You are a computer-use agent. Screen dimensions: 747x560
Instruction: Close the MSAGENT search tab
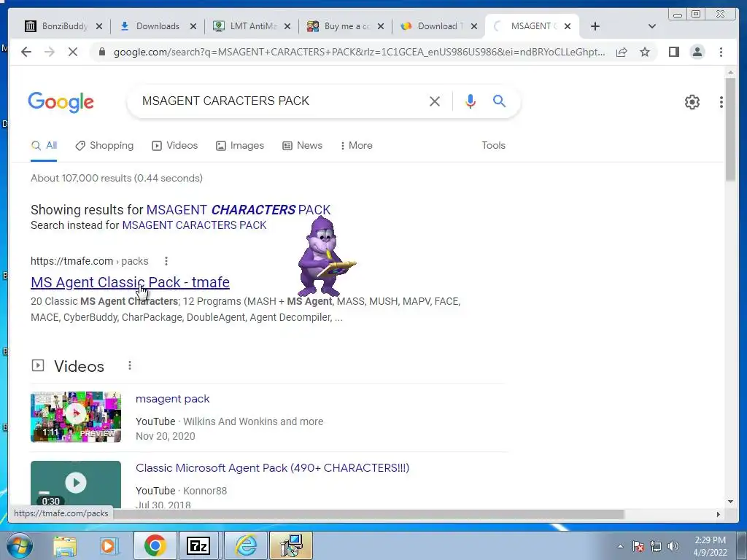[568, 26]
